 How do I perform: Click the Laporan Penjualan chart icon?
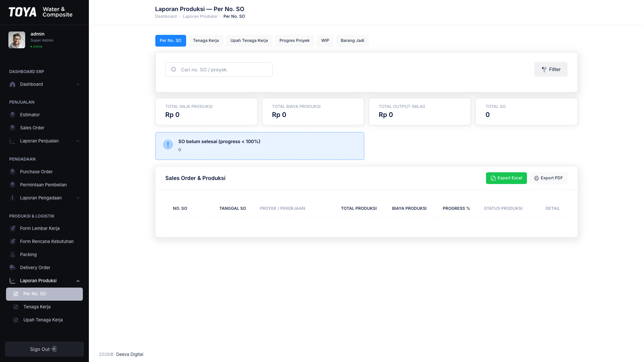tap(12, 141)
